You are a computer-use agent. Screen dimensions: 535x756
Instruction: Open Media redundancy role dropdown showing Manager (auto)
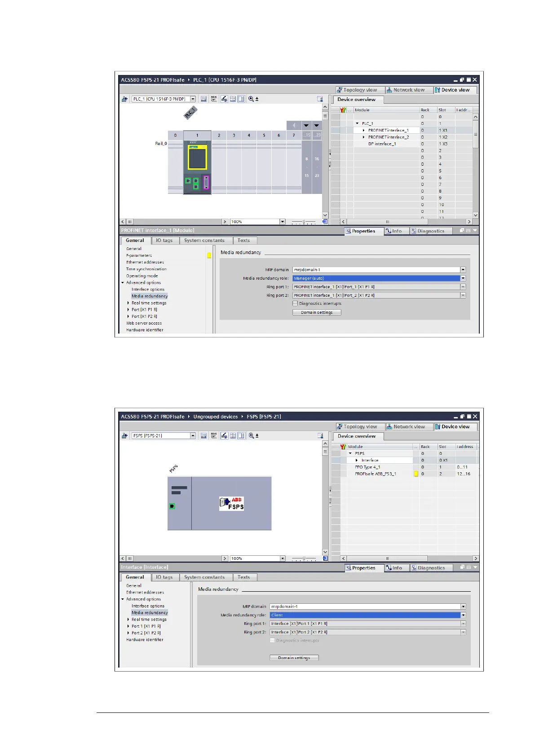463,278
